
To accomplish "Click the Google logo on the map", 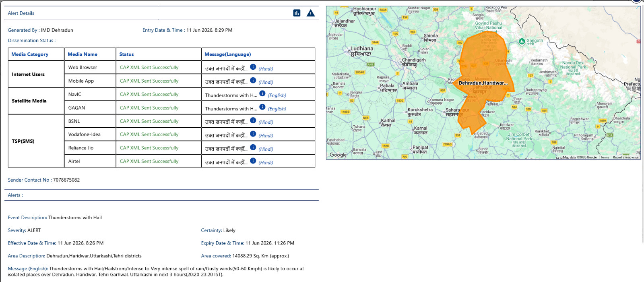I will point(338,155).
